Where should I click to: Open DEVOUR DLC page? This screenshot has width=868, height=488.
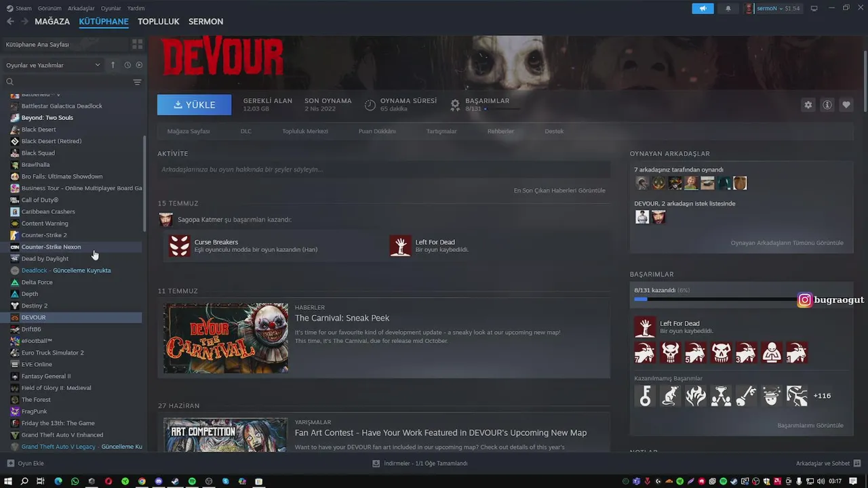[246, 131]
